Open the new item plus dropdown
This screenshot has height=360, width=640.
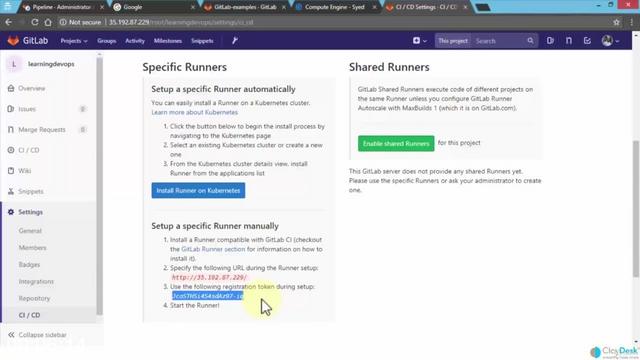tap(419, 41)
